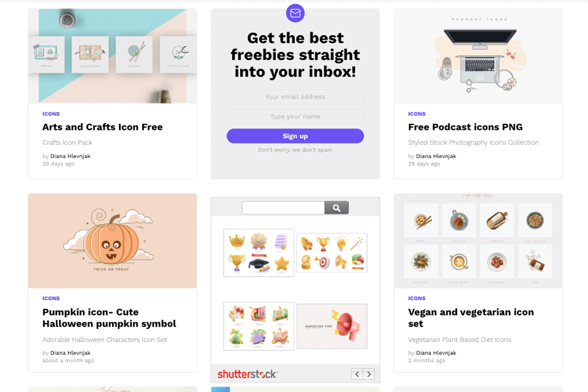This screenshot has height=392, width=588.
Task: Open Free Podcast icons PNG title
Action: pos(466,127)
